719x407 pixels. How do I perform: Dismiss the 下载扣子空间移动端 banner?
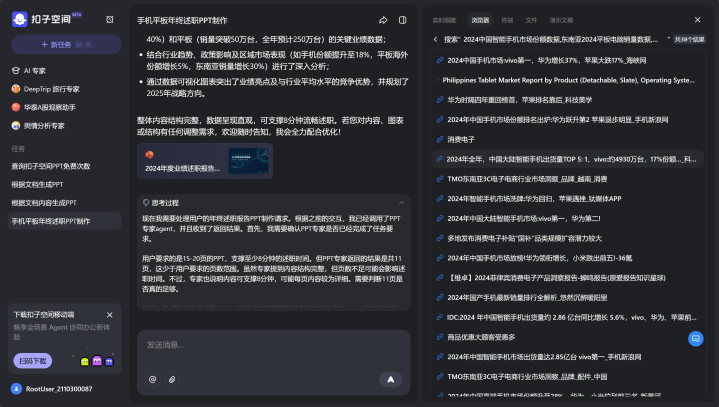click(110, 315)
